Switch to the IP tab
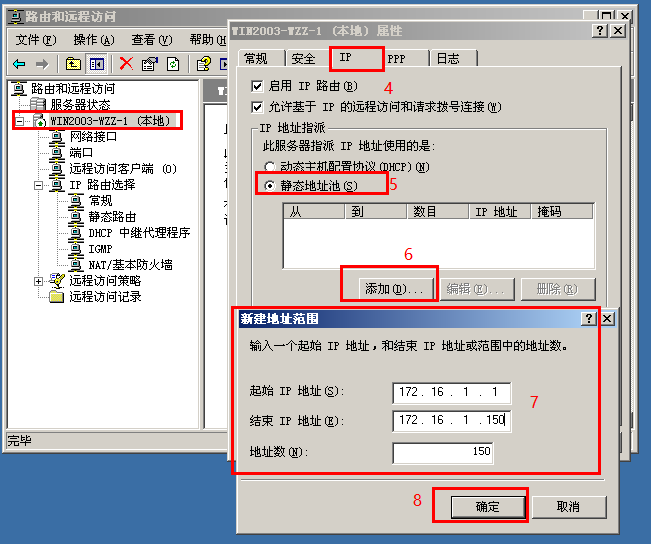651x544 pixels. [357, 57]
